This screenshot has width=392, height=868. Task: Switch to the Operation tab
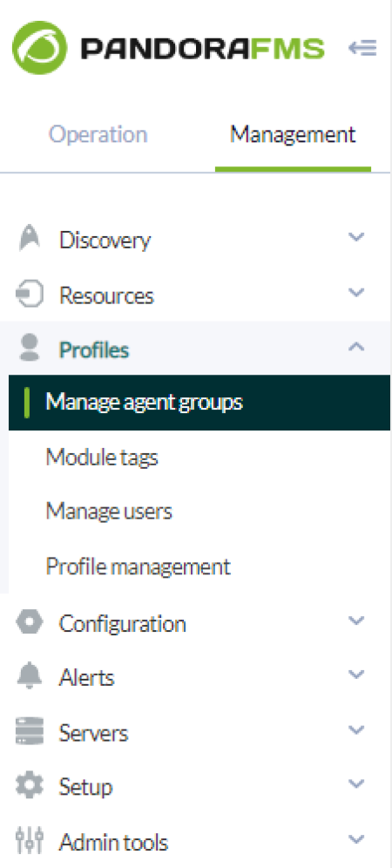[x=98, y=134]
